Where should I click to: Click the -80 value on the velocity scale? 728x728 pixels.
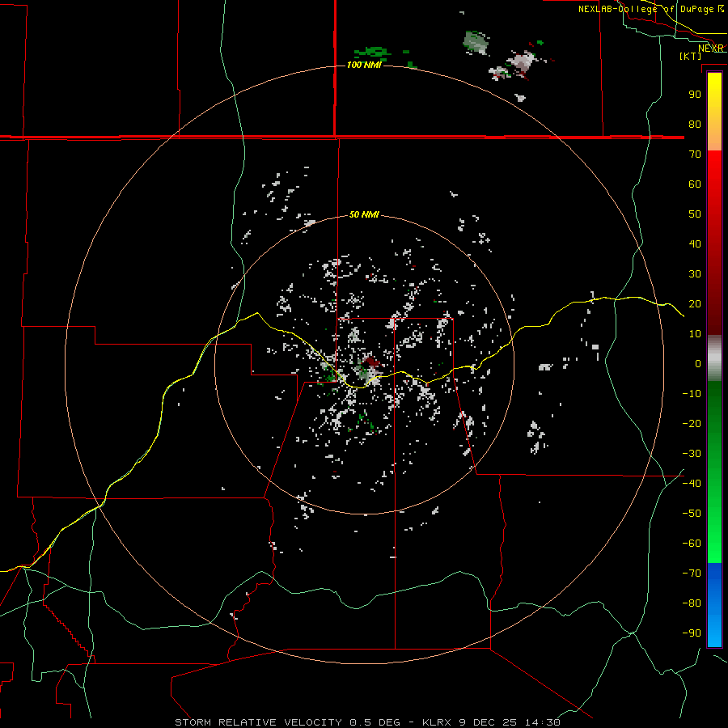(x=692, y=603)
